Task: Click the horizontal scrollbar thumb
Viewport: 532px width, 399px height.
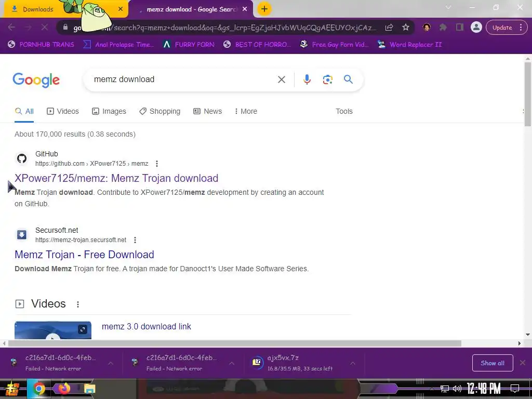Action: 234,343
